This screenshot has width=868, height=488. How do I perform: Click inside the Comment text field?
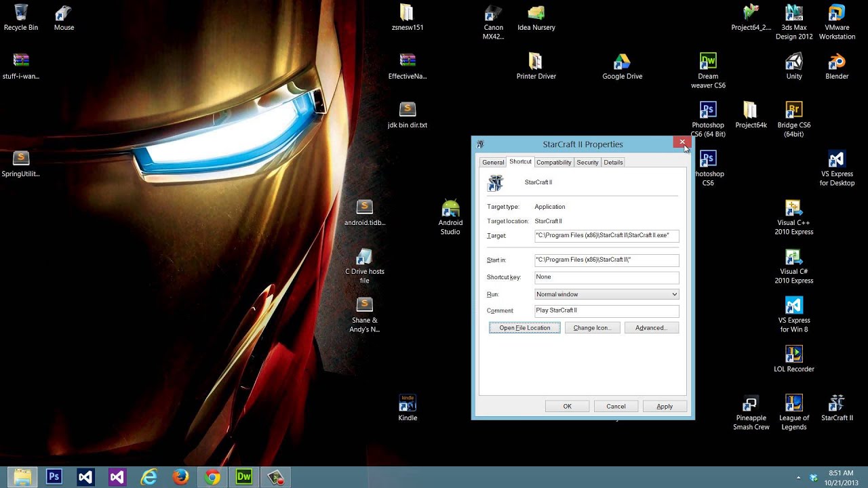coord(606,310)
